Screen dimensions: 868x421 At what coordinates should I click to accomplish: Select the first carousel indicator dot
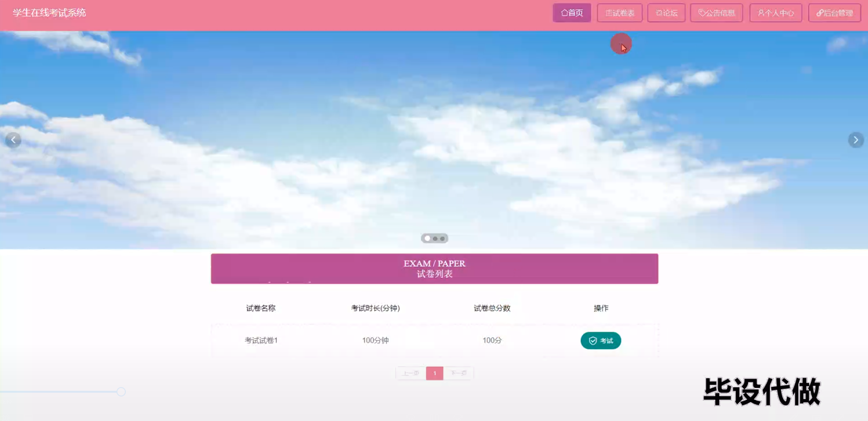pyautogui.click(x=427, y=239)
